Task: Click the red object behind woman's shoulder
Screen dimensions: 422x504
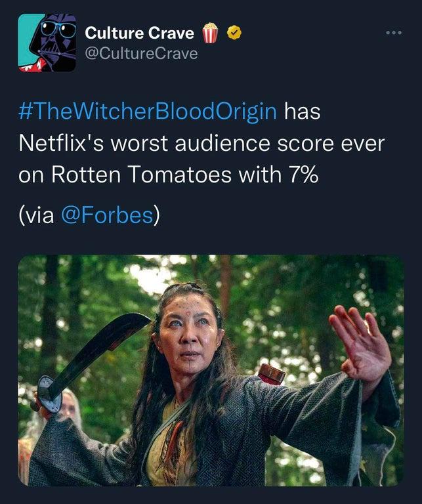Action: click(271, 373)
